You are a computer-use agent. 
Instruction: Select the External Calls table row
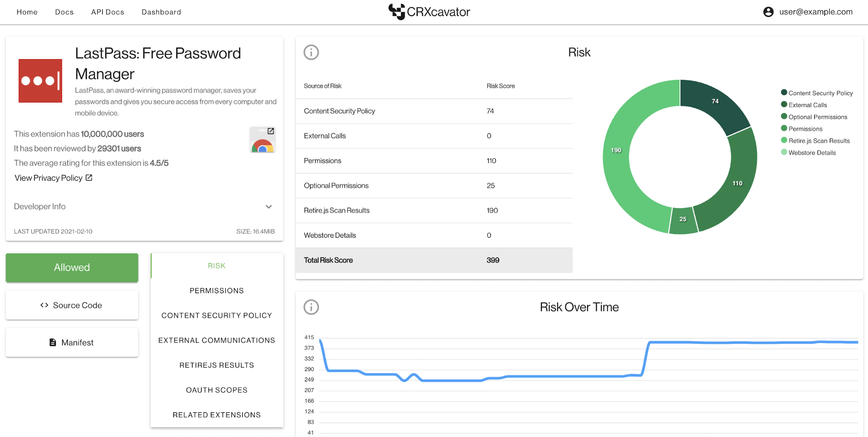coord(434,136)
